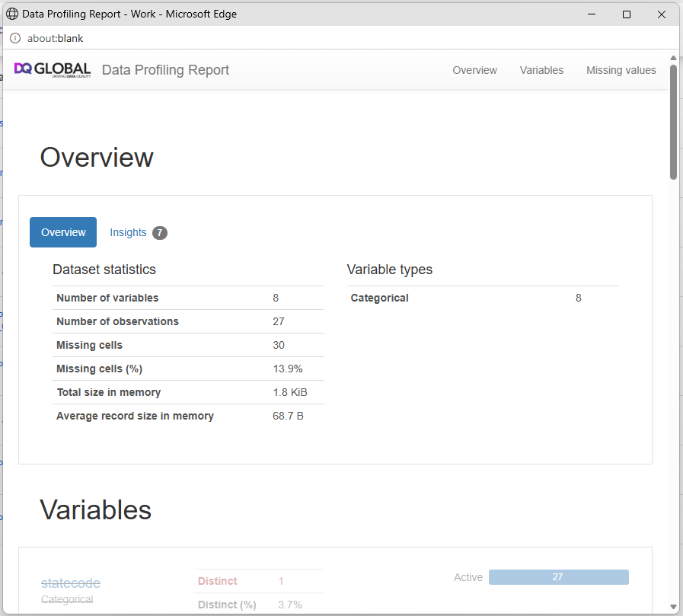The width and height of the screenshot is (683, 616).
Task: Click the observations value 27
Action: pyautogui.click(x=279, y=321)
